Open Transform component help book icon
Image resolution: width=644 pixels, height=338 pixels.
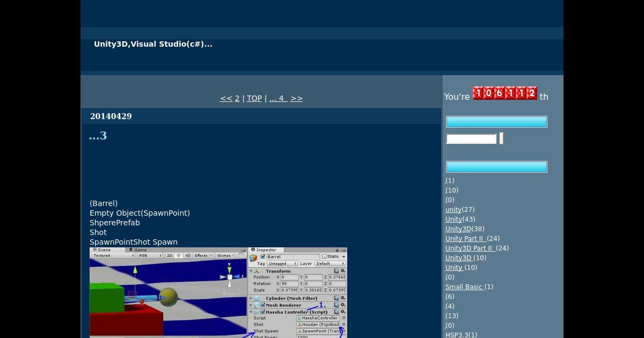click(336, 271)
